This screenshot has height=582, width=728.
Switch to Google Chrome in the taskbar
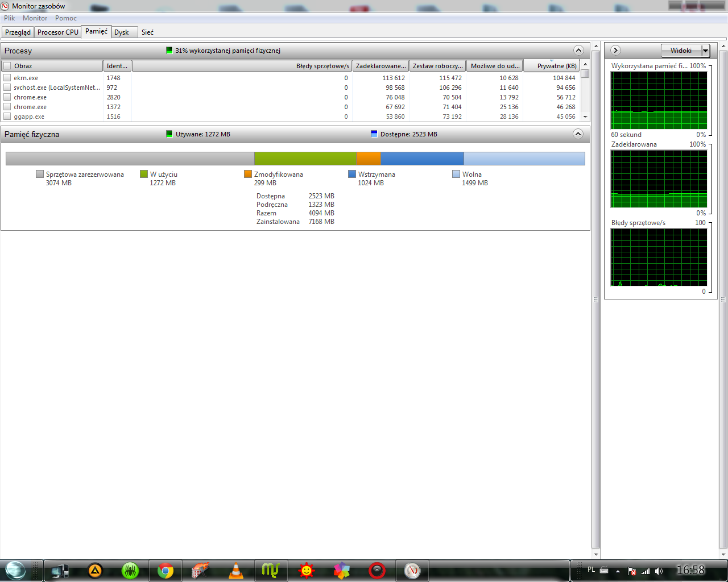[x=166, y=571]
